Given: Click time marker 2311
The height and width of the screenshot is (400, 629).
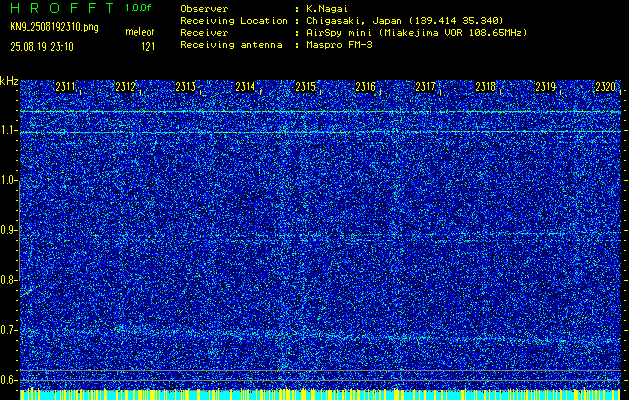Looking at the screenshot, I should coord(65,87).
